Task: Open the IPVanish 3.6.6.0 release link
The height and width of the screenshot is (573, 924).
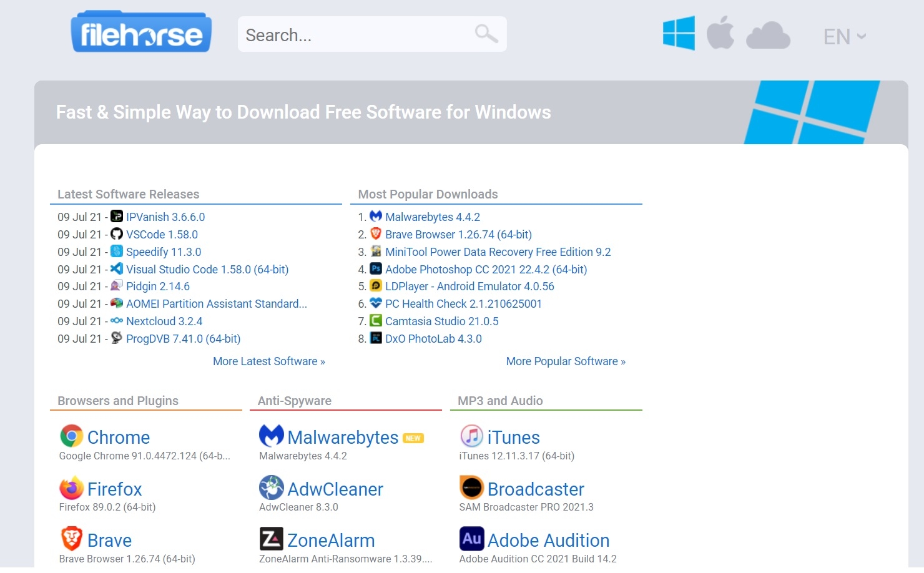Action: (165, 217)
